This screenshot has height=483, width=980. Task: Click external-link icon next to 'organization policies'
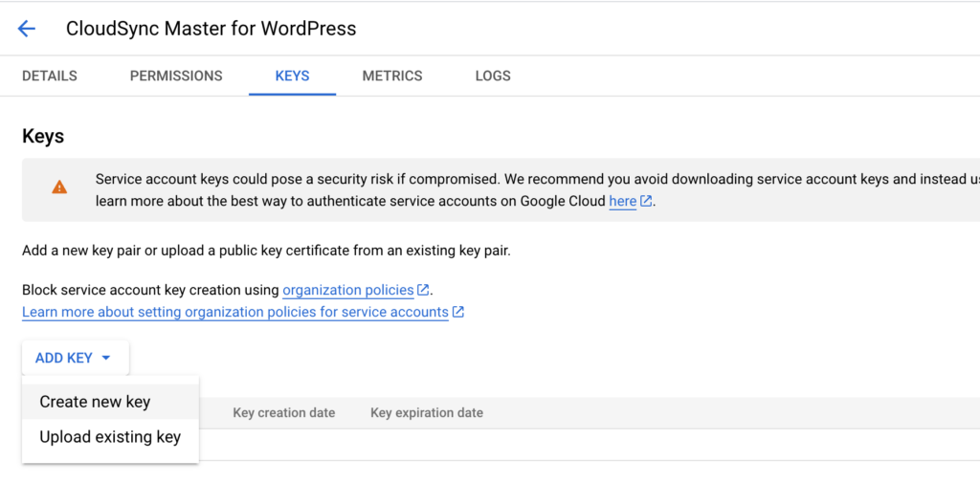pos(423,290)
